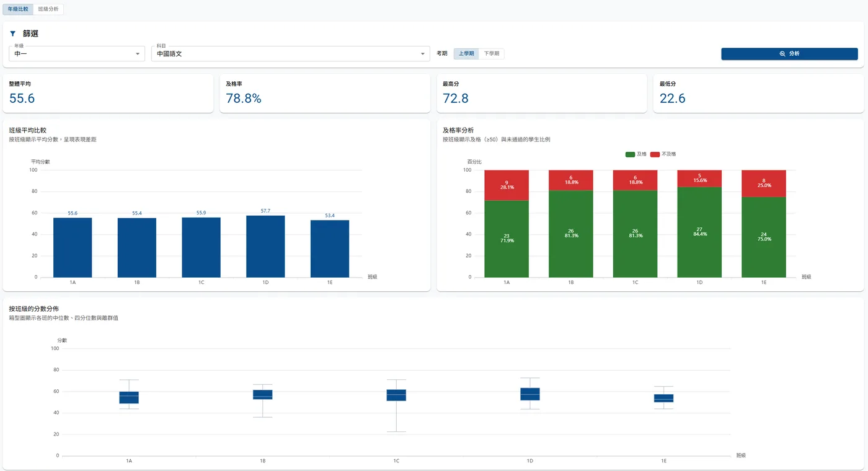Toggle the green 及格 legend swatch
Screen dimensions: 868x471
pos(631,154)
